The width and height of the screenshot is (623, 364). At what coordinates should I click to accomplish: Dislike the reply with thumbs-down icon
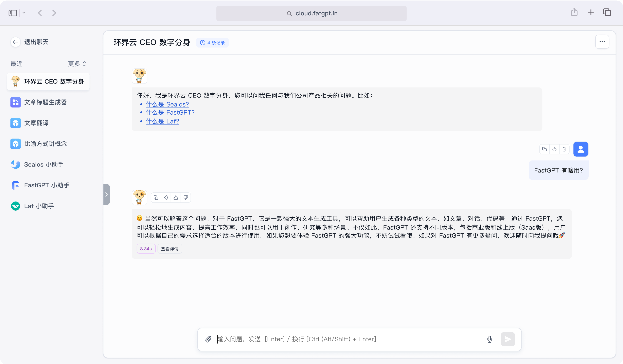pyautogui.click(x=186, y=197)
